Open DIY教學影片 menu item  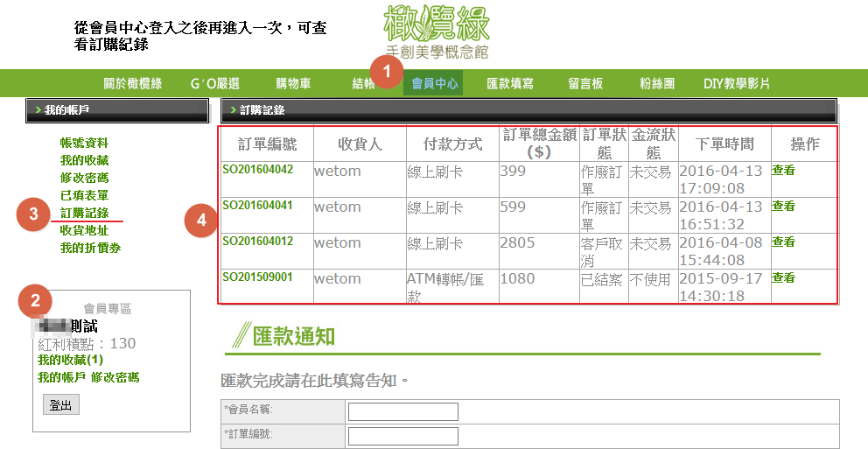pos(737,84)
